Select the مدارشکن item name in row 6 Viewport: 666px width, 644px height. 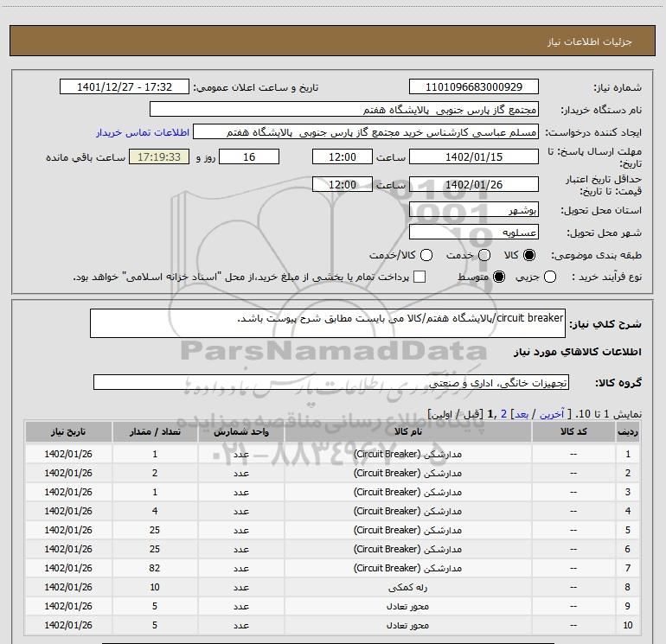407,549
